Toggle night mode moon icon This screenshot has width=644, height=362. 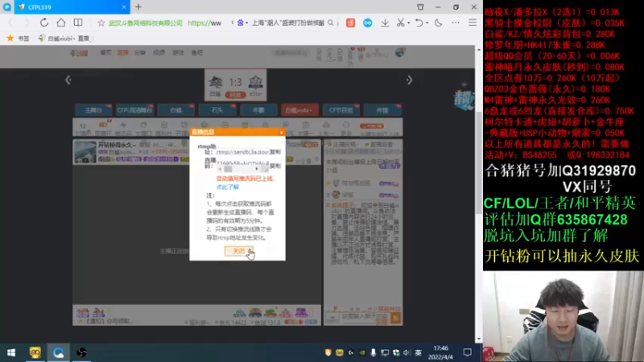[x=438, y=23]
